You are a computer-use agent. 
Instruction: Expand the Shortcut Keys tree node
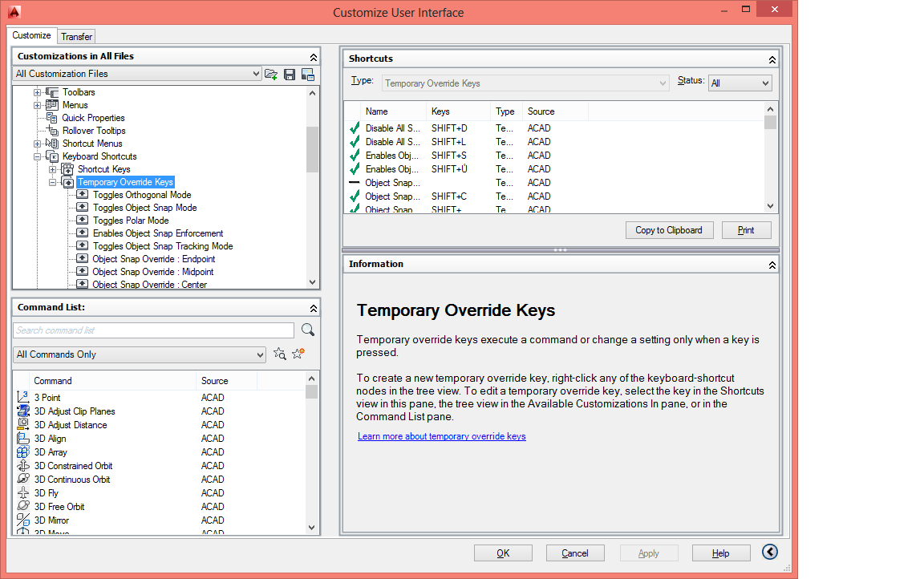click(53, 169)
